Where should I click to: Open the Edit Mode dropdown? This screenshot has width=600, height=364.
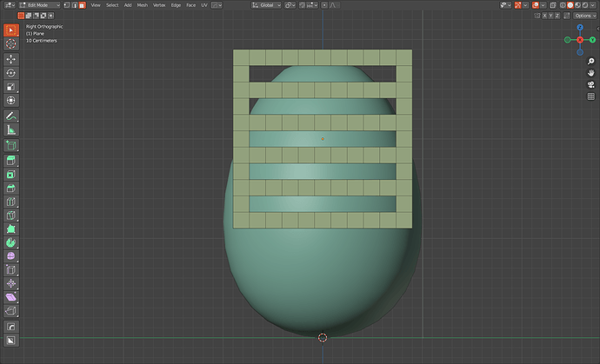(40, 5)
